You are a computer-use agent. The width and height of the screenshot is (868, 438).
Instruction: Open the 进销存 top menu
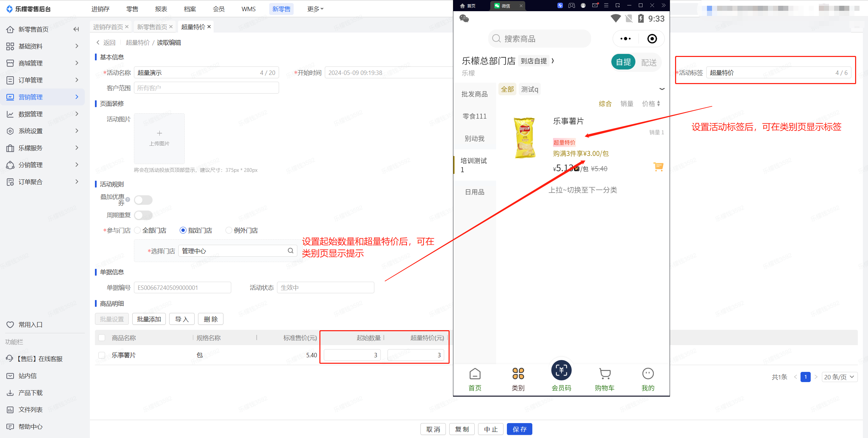click(x=100, y=9)
